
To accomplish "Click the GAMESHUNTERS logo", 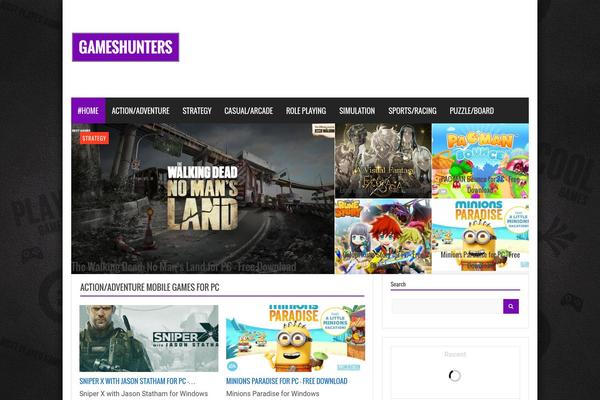I will [x=126, y=47].
